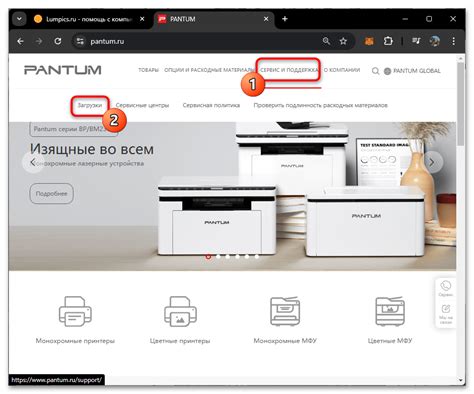Click the Подробнее button on banner
474x394 pixels.
(x=51, y=193)
